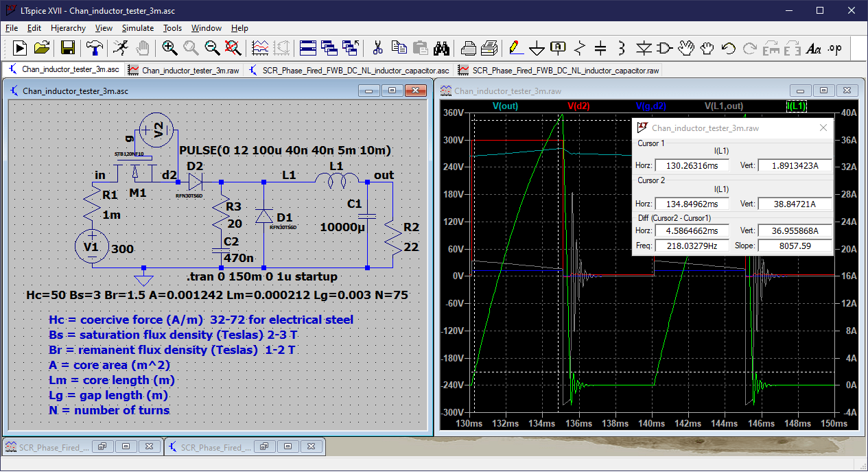Close the cursor readout panel
The image size is (868, 476).
pyautogui.click(x=823, y=128)
